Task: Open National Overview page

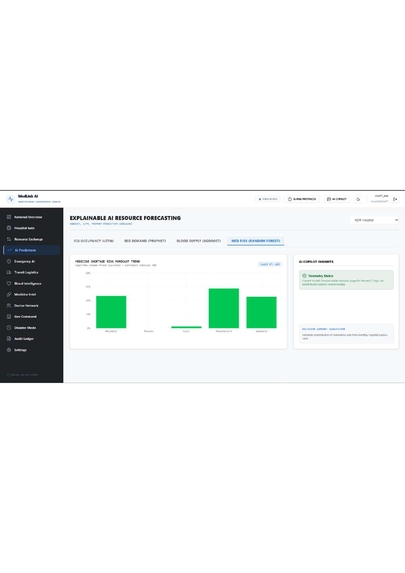Action: pyautogui.click(x=31, y=217)
